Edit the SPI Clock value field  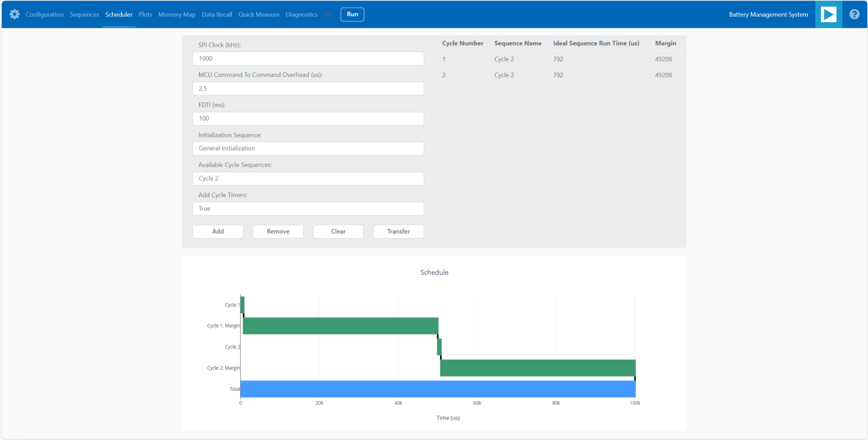pyautogui.click(x=308, y=58)
